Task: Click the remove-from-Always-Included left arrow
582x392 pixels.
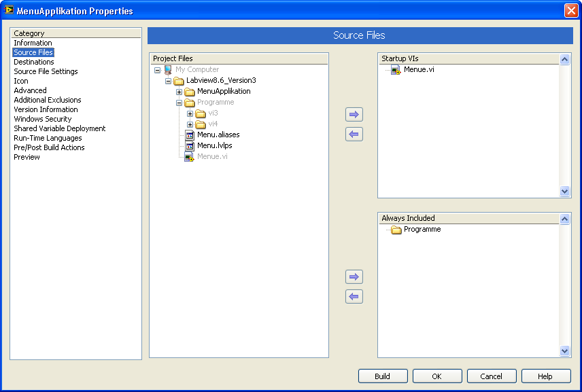Action: [x=354, y=297]
